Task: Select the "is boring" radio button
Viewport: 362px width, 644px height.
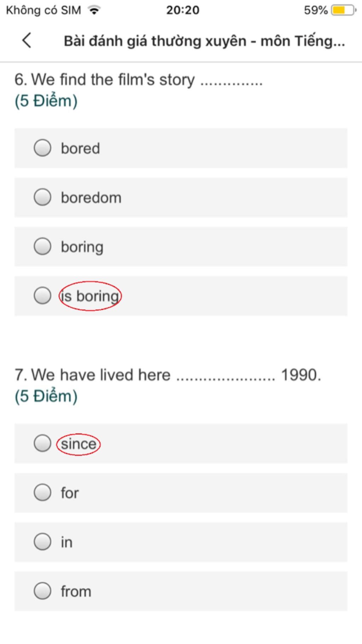Action: [x=42, y=295]
